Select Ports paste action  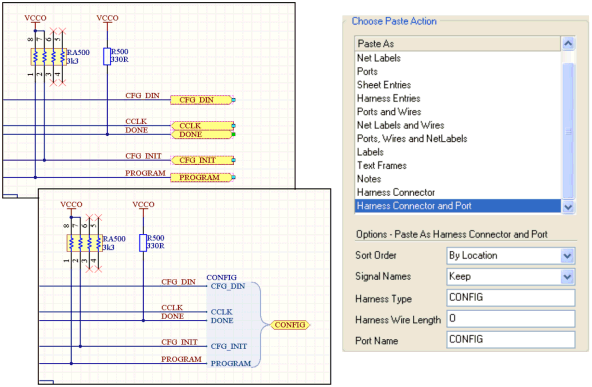coord(458,71)
